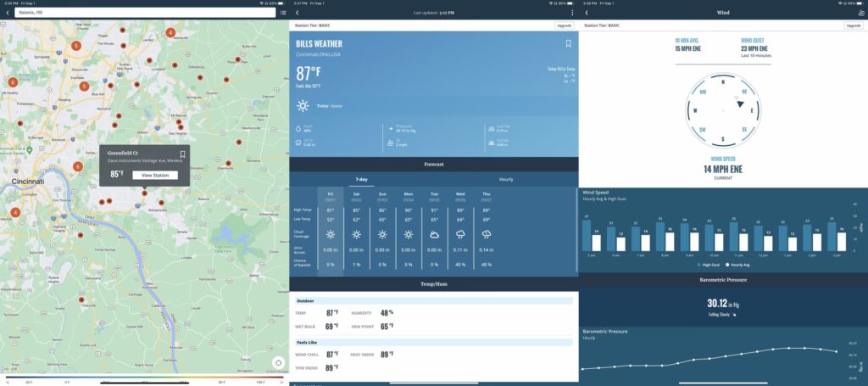The width and height of the screenshot is (868, 386).
Task: Expand the station cluster marked 4 near Cincinnati
Action: click(15, 212)
